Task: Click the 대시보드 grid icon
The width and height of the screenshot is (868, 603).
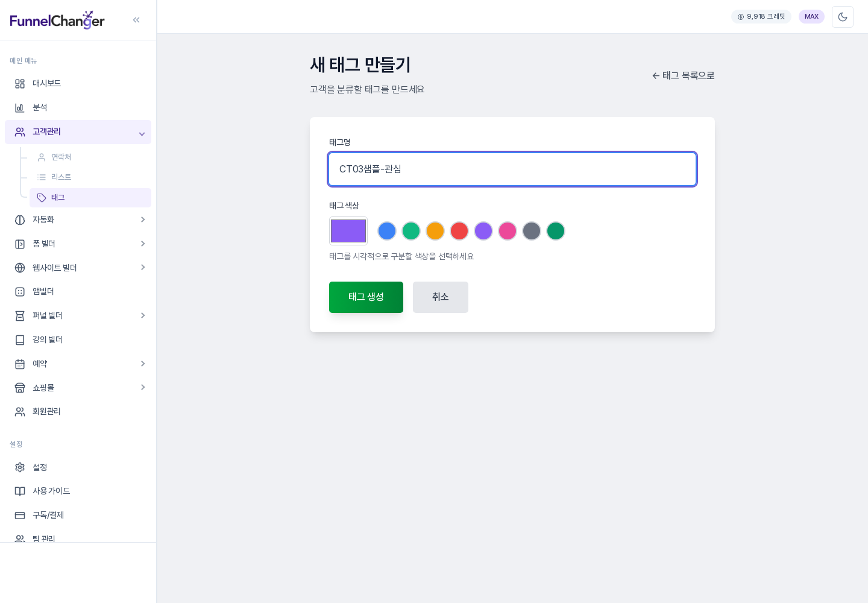Action: [x=20, y=84]
